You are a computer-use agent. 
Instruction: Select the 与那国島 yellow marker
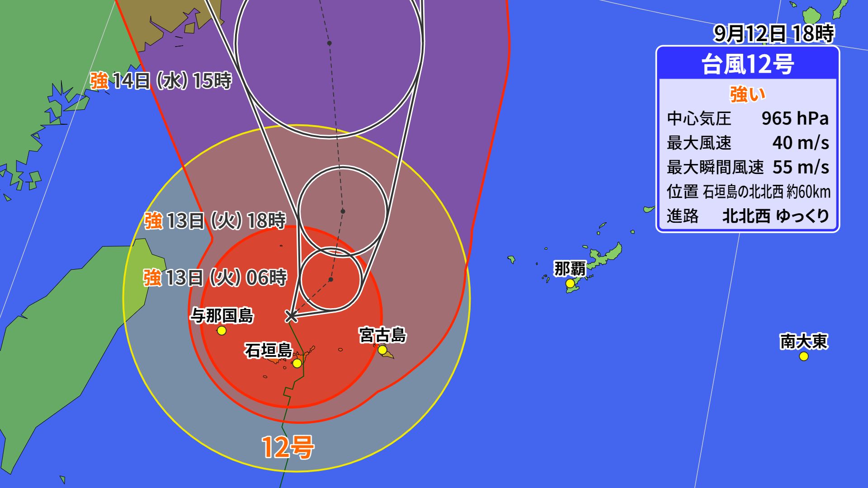point(222,331)
